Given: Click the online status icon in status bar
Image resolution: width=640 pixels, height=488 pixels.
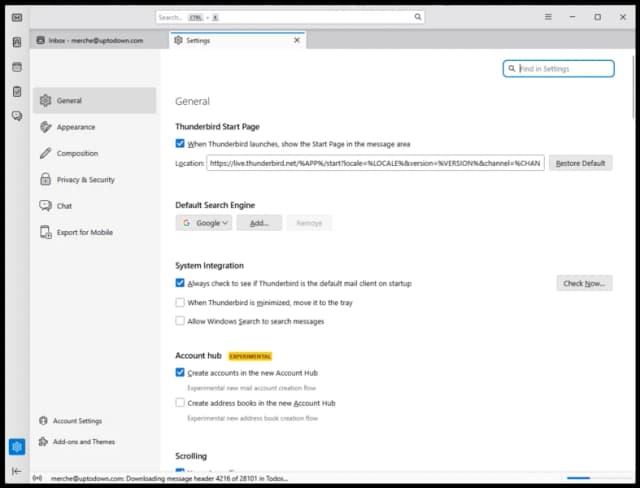Looking at the screenshot, I should [x=37, y=478].
